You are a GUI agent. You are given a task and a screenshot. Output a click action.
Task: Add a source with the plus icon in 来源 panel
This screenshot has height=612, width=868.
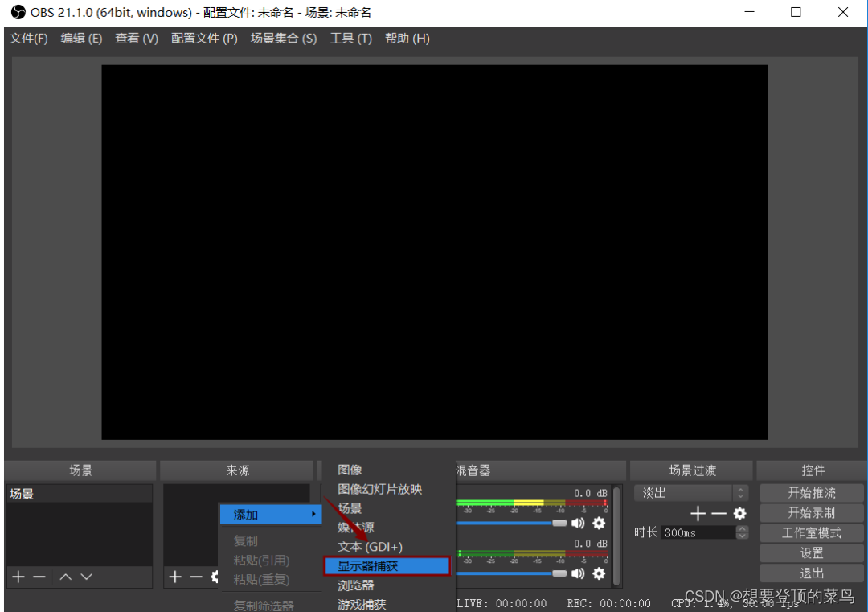pyautogui.click(x=175, y=577)
